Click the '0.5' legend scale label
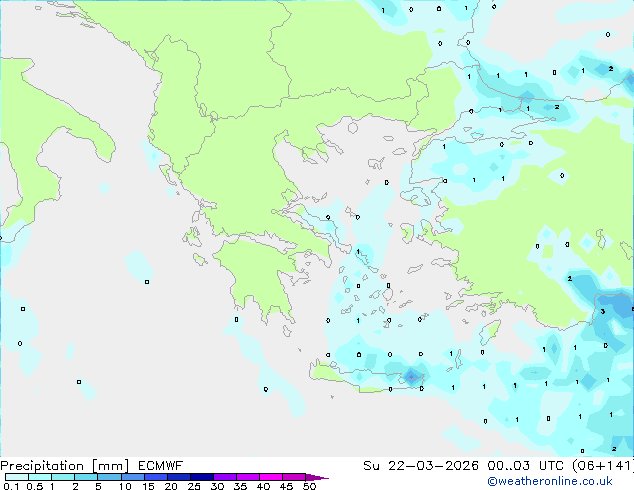Viewport: 634px width, 490px height. pyautogui.click(x=35, y=486)
